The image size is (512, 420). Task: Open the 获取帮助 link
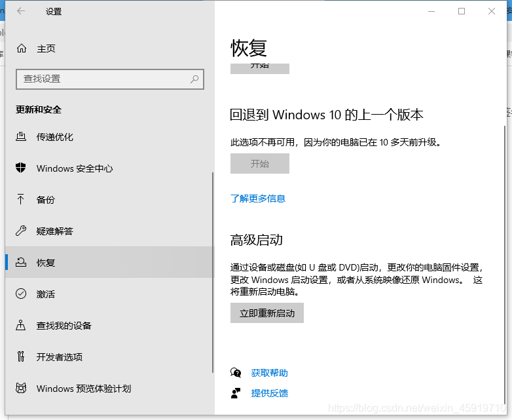point(269,373)
